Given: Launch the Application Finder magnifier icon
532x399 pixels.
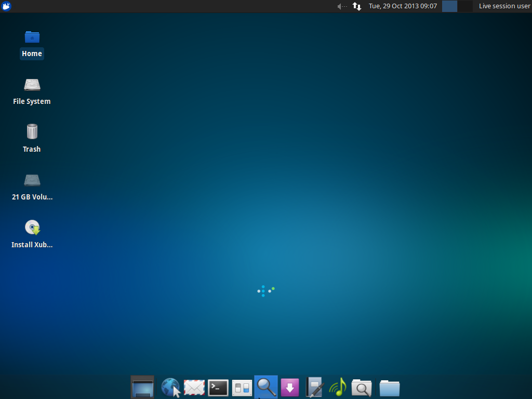Looking at the screenshot, I should tap(265, 387).
